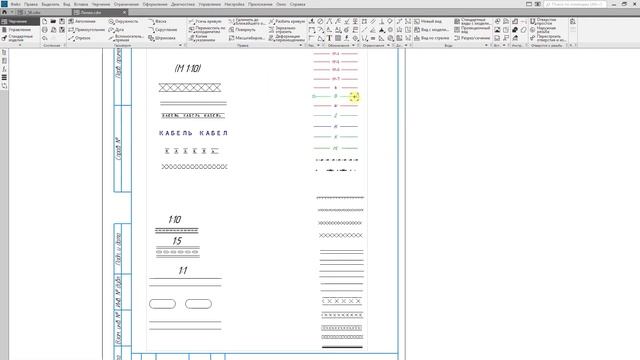The height and width of the screenshot is (360, 640).
Task: Select the Автолиния tool
Action: pyautogui.click(x=82, y=21)
